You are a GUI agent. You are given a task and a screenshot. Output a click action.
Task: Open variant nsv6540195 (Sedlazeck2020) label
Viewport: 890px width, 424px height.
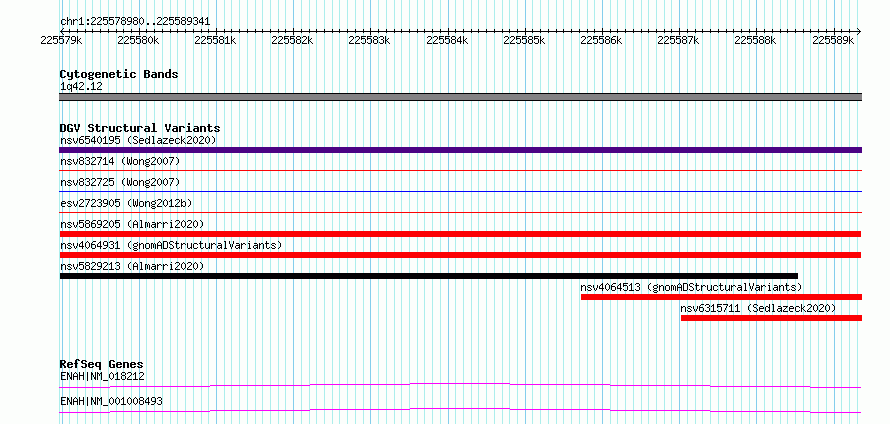point(138,140)
